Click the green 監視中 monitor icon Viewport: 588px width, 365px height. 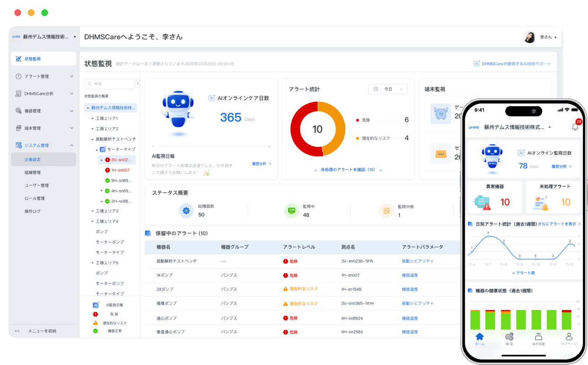point(291,211)
